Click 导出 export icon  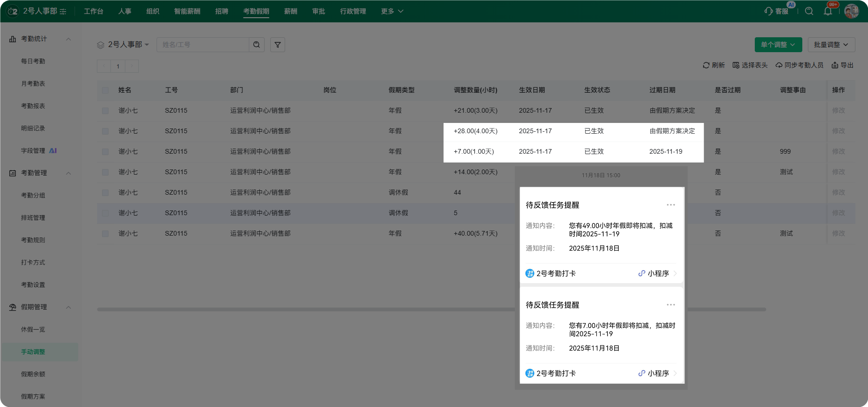[x=835, y=65]
